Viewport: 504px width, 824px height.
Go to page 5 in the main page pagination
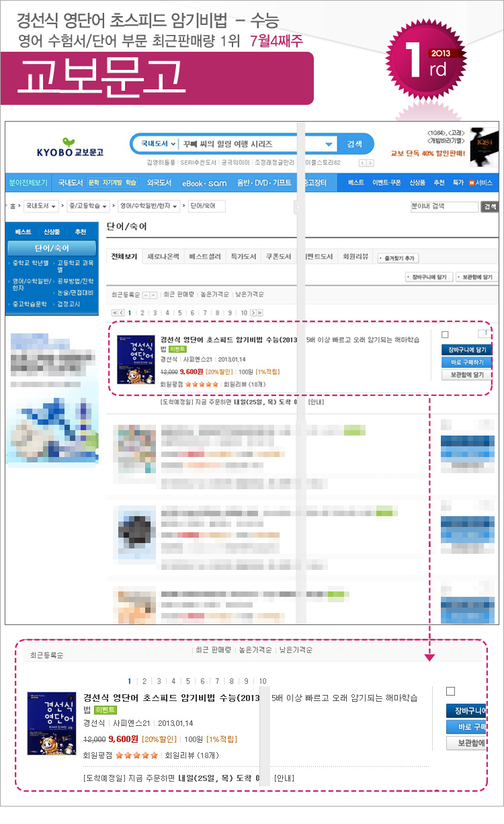180,313
